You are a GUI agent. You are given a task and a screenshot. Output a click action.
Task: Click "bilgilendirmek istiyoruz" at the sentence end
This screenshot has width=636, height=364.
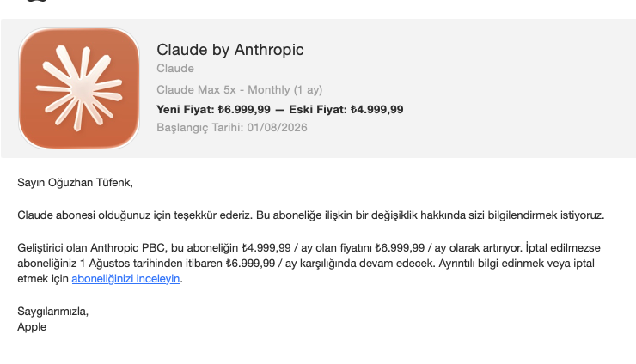(546, 215)
